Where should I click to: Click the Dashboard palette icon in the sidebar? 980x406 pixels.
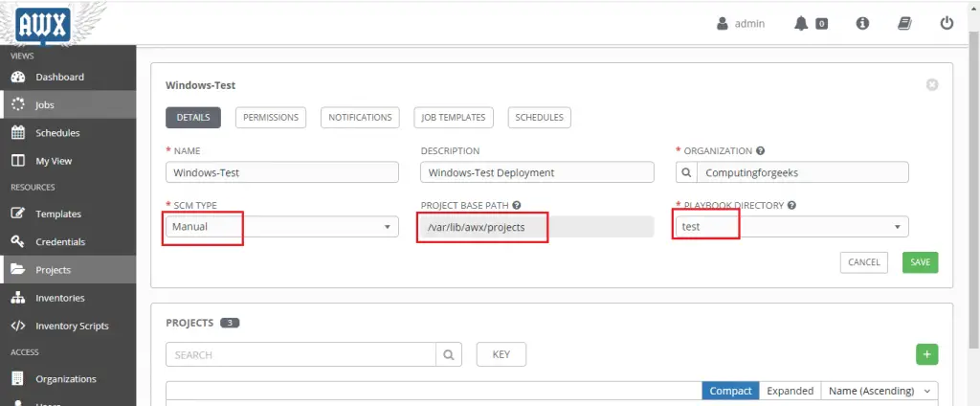(x=18, y=77)
